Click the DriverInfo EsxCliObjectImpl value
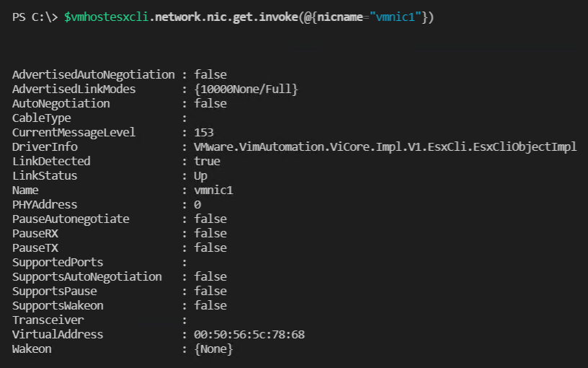 (386, 146)
